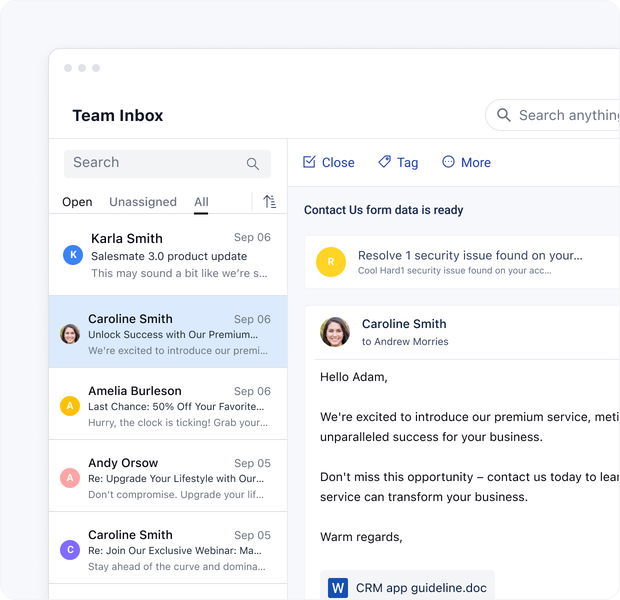Open Caroline Smith's Unlock Success with Our Premium email
Screen dimensions: 620x600
pyautogui.click(x=168, y=332)
